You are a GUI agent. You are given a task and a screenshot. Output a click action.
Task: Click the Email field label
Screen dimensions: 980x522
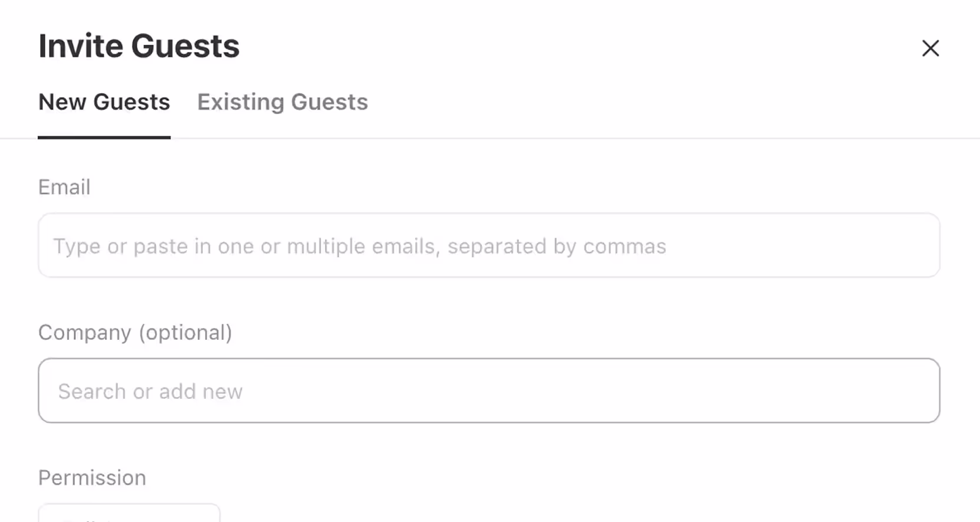64,187
